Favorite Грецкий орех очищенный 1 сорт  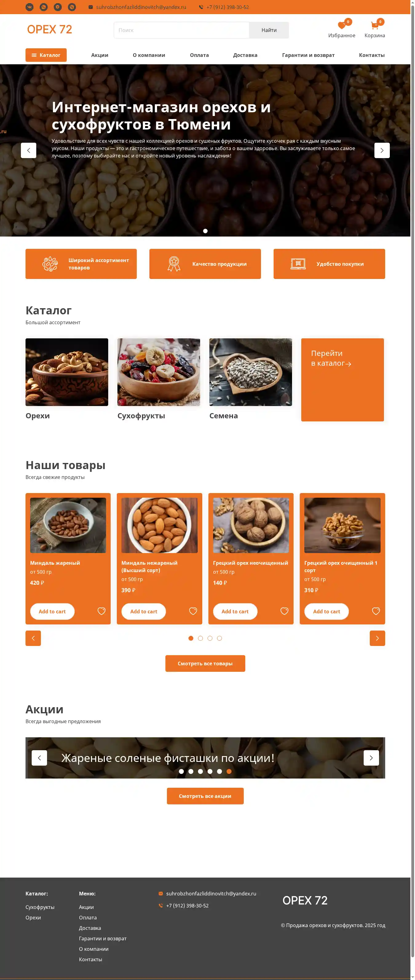(x=376, y=611)
